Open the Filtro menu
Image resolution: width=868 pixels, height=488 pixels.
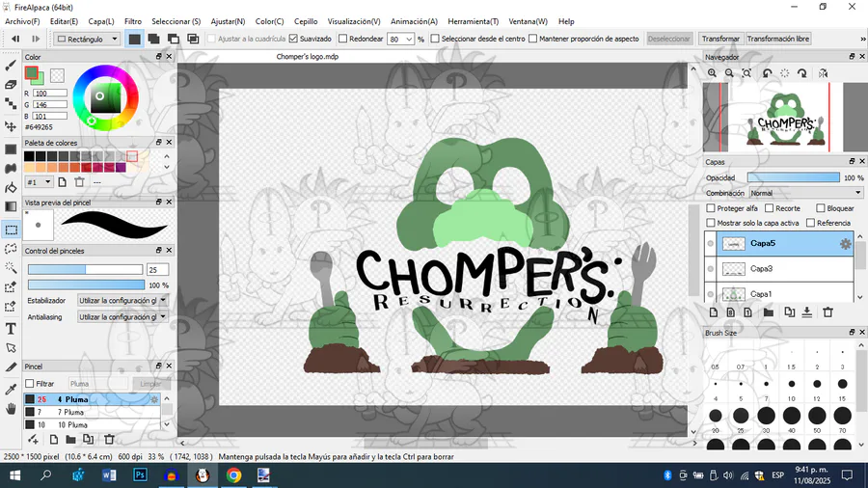pos(133,21)
